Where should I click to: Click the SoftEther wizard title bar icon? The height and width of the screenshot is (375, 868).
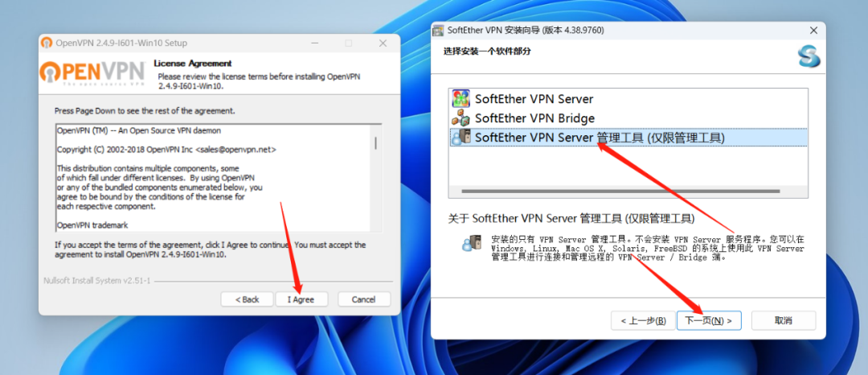[x=437, y=31]
